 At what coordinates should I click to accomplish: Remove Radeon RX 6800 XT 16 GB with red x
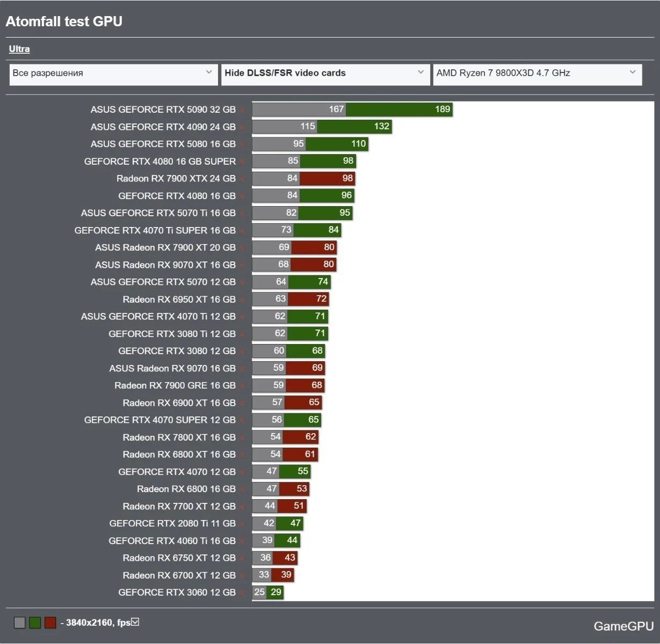point(242,455)
